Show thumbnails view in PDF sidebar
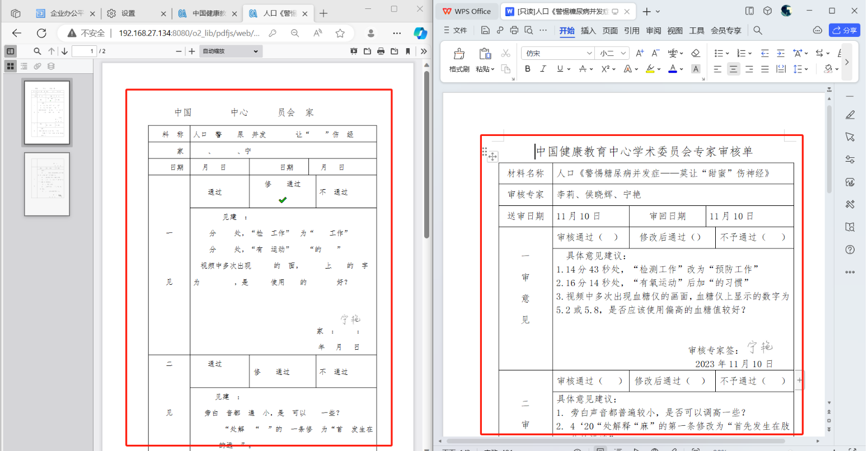Screen dimensions: 868x451 10,66
